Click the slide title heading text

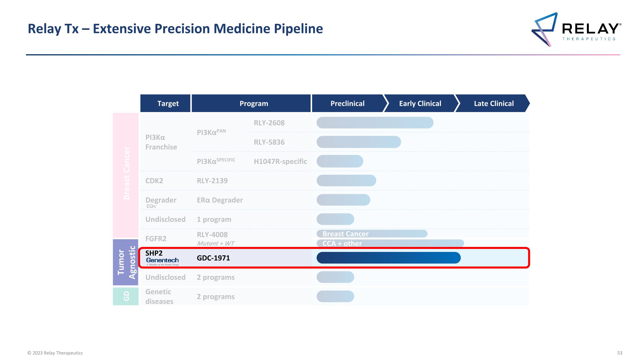pyautogui.click(x=175, y=29)
